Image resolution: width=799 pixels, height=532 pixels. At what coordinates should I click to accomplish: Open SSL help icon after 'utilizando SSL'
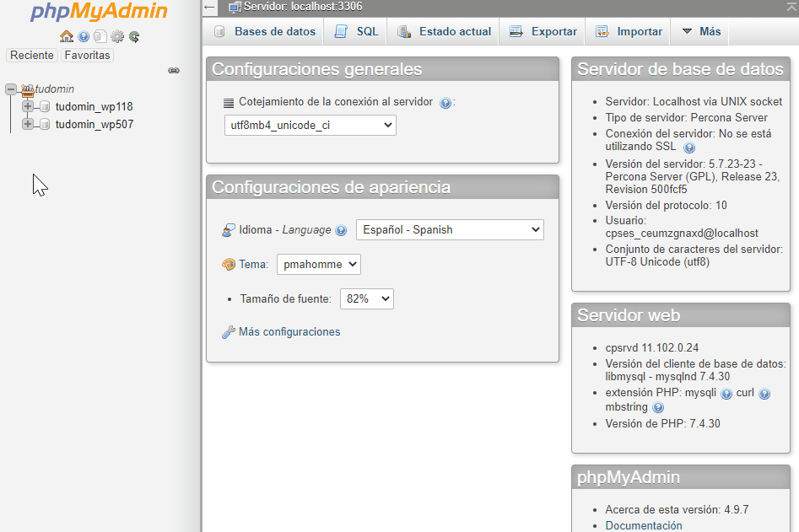689,148
